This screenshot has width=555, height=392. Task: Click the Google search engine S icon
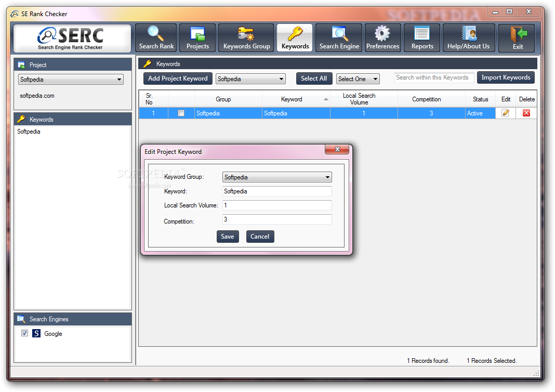(x=36, y=333)
